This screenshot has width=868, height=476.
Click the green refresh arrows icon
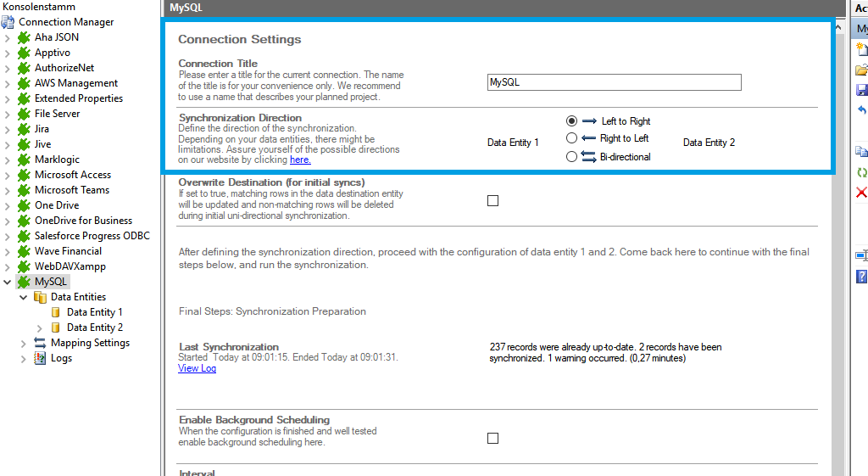tap(861, 172)
